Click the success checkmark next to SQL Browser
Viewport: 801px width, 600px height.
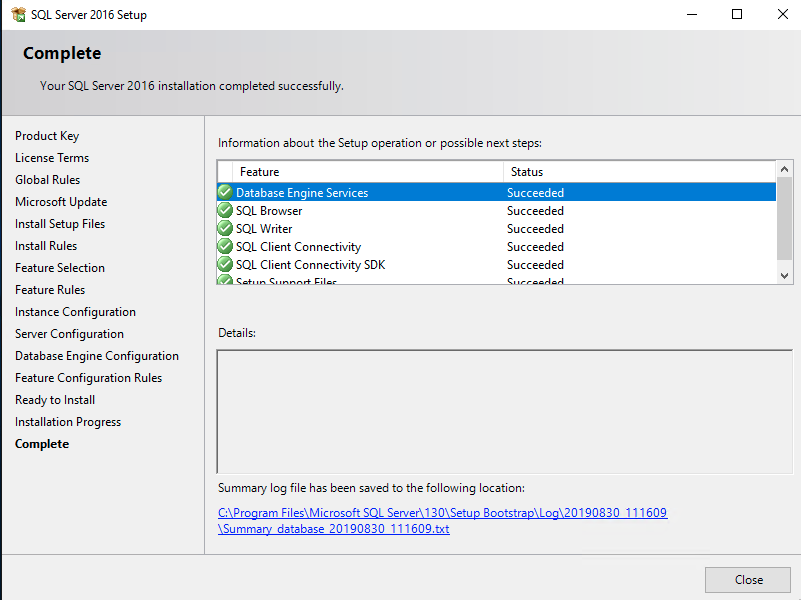[x=225, y=211]
